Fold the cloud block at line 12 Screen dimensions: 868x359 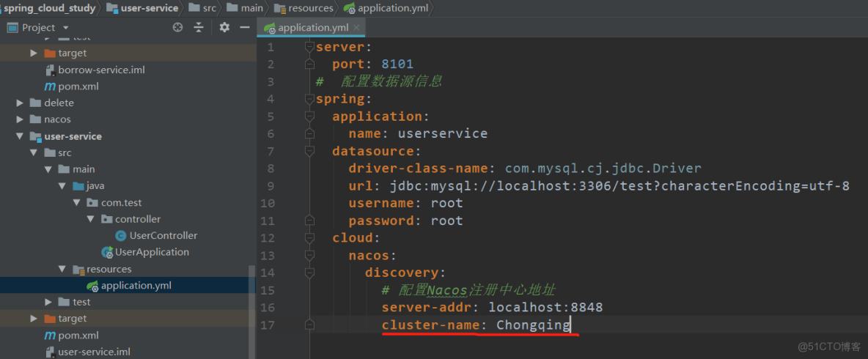coord(309,238)
